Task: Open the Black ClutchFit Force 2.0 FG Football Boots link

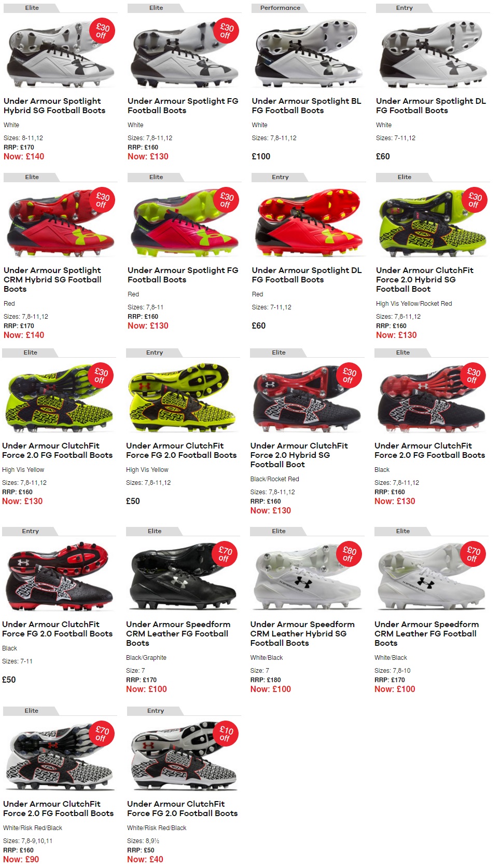Action: tap(429, 451)
